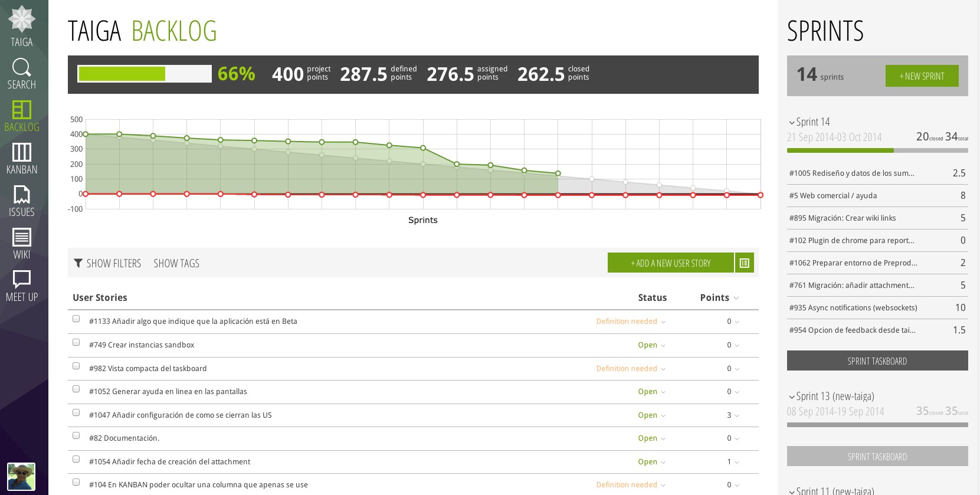This screenshot has width=980, height=495.
Task: Click the filter funnel icon
Action: [78, 263]
